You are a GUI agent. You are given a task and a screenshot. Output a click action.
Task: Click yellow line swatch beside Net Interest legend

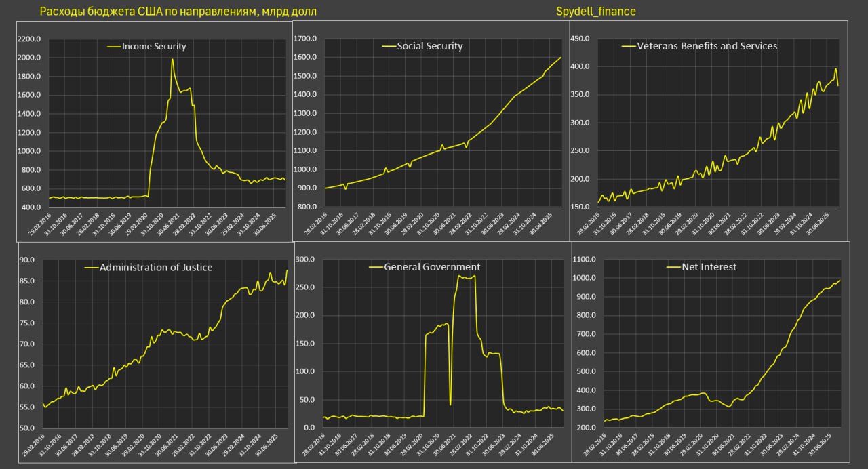click(673, 267)
